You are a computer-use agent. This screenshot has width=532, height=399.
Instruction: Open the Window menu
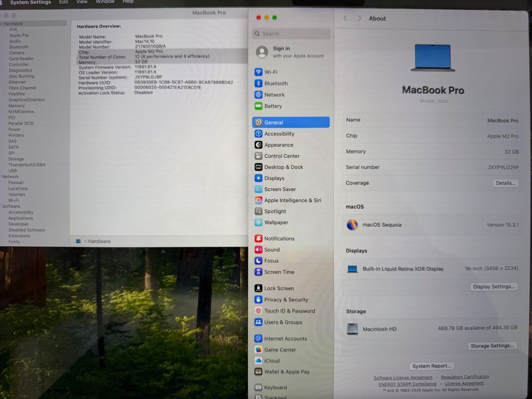click(x=105, y=2)
